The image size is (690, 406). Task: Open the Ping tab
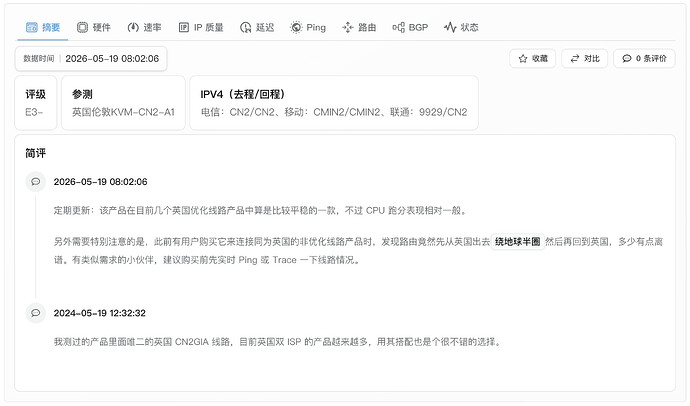tap(308, 27)
